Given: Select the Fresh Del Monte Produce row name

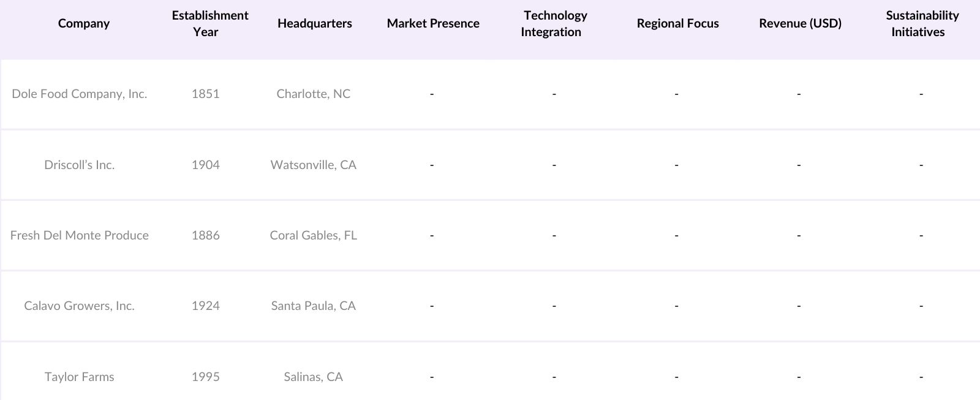Looking at the screenshot, I should pos(80,235).
